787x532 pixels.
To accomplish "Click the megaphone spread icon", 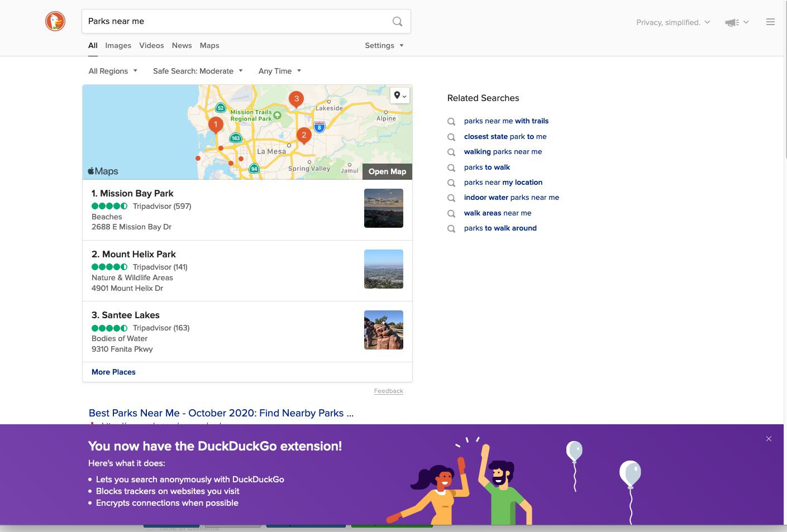I will [732, 22].
